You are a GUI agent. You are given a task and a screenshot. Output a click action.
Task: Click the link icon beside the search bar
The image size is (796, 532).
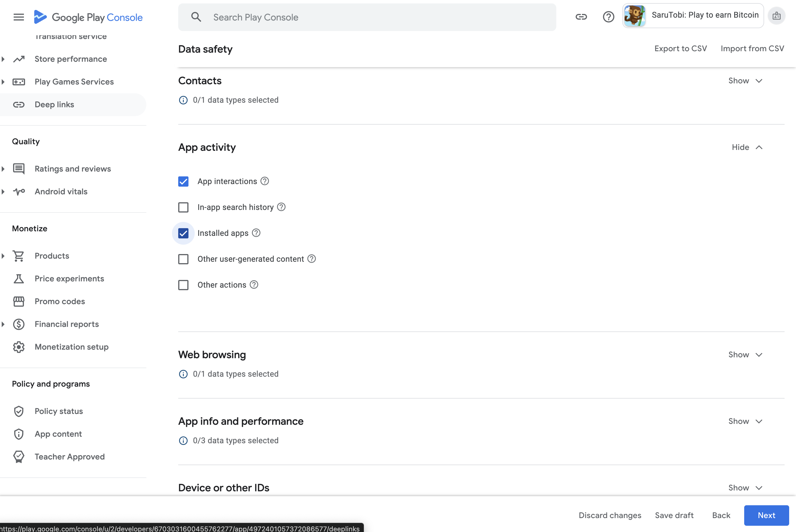(581, 17)
